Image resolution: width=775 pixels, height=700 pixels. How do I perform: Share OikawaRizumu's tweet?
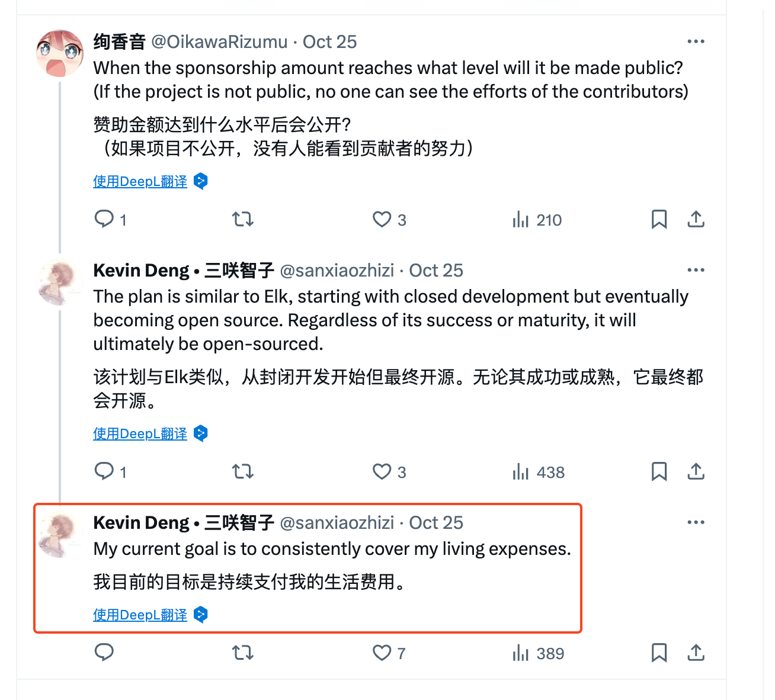click(696, 219)
